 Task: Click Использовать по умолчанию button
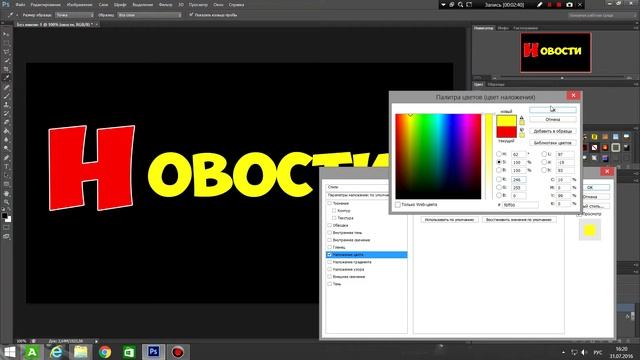tap(449, 220)
